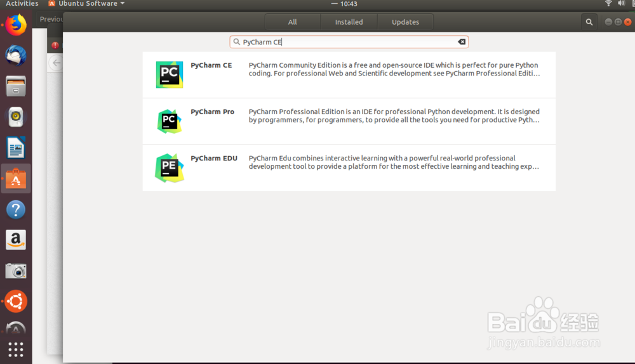
Task: Toggle the search button in header bar
Action: pos(589,22)
